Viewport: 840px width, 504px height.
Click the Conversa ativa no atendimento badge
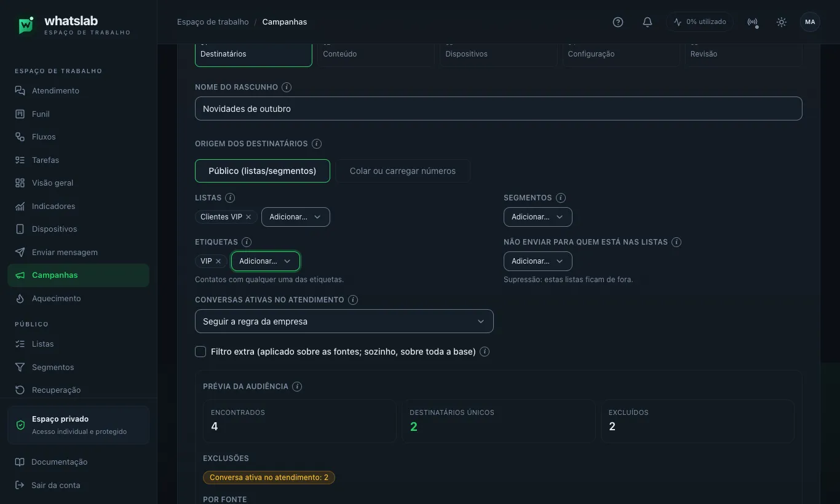(269, 478)
